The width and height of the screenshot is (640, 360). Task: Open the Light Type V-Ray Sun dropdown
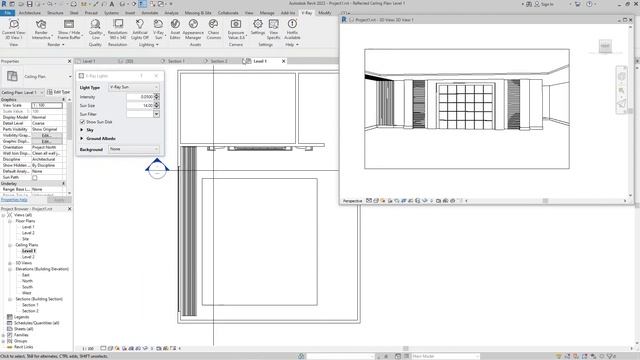(x=134, y=87)
